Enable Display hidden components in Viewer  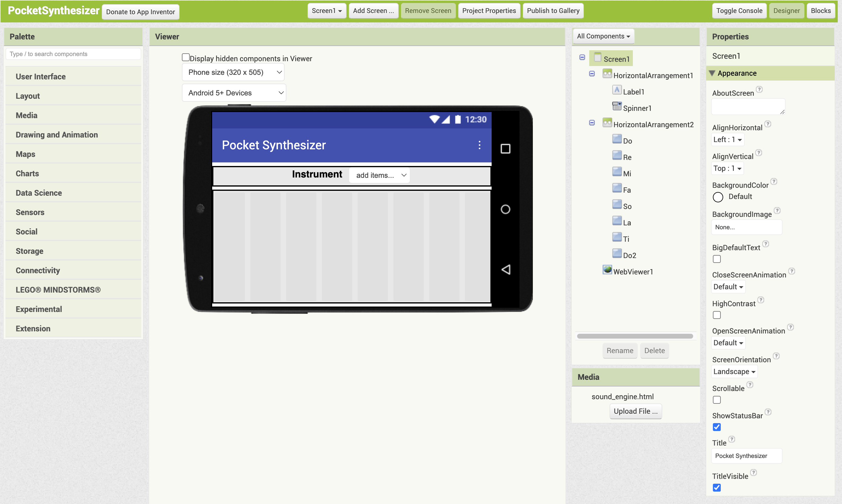point(185,57)
